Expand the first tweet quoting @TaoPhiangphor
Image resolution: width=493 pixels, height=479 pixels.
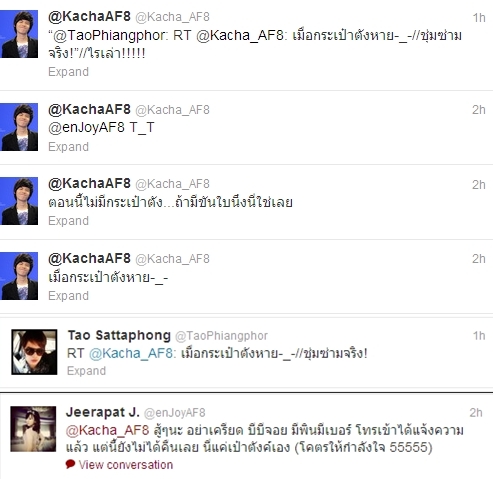tap(68, 72)
